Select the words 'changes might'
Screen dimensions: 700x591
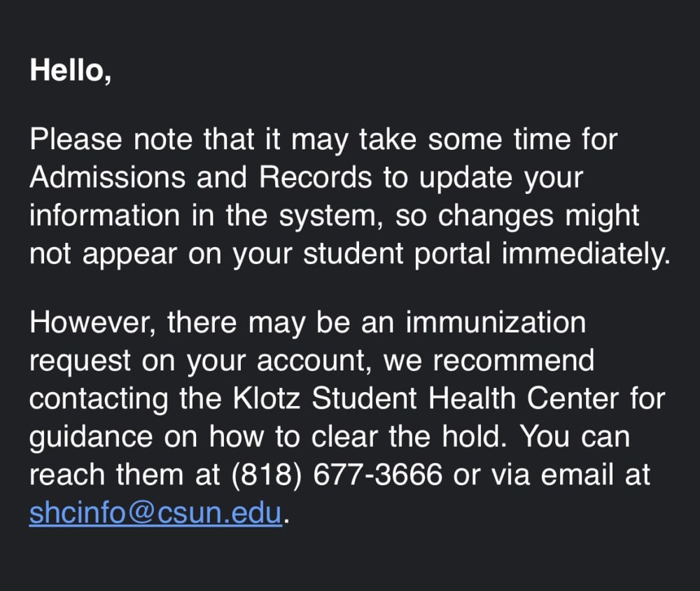click(538, 216)
